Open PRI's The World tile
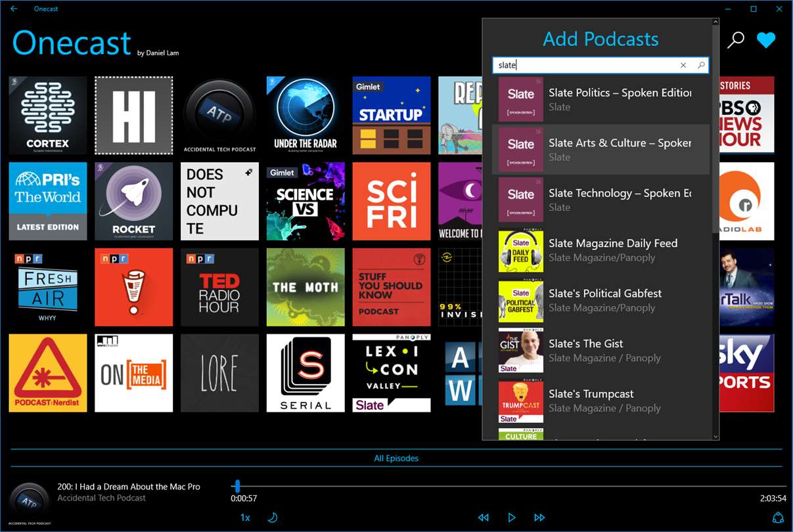 (48, 201)
